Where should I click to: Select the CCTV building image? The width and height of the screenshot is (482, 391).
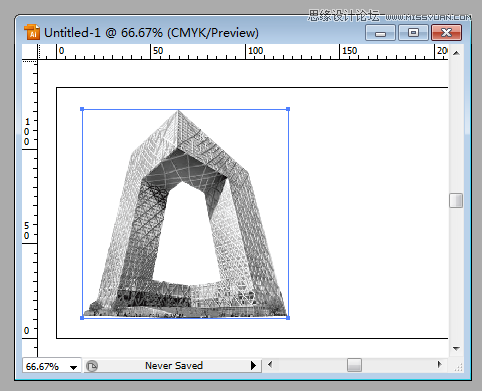(x=185, y=213)
